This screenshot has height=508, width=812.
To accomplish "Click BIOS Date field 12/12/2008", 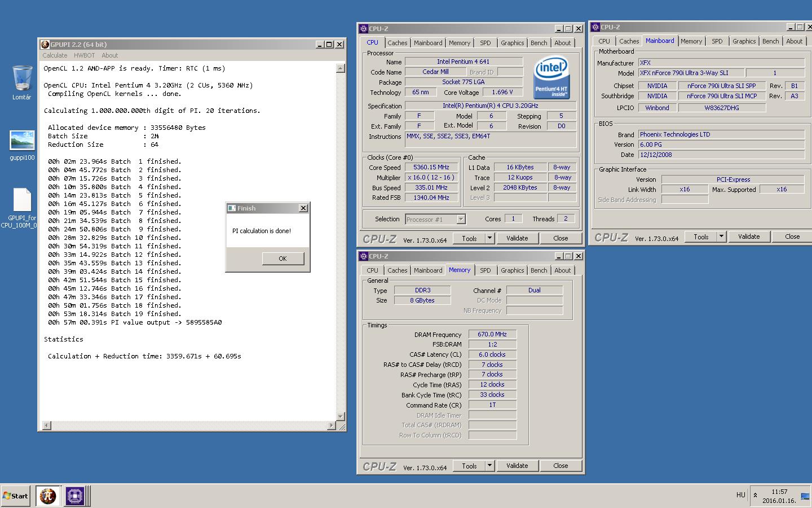I will coord(721,155).
